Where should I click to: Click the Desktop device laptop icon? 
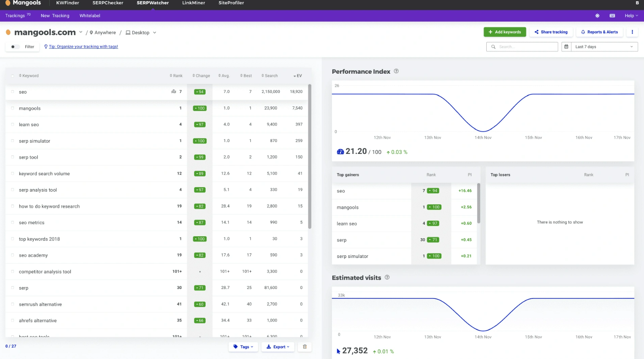128,33
